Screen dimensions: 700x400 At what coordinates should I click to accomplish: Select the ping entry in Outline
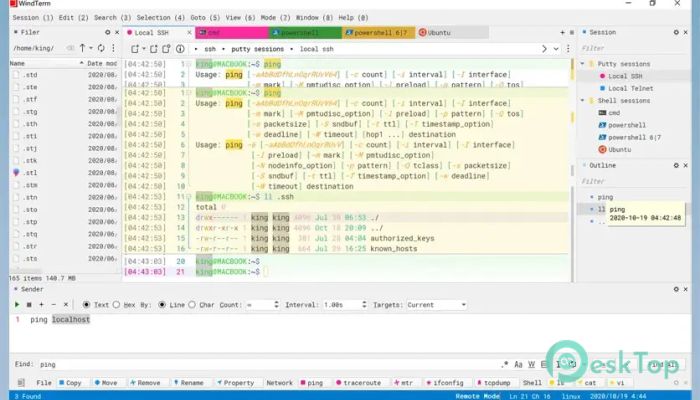(605, 197)
